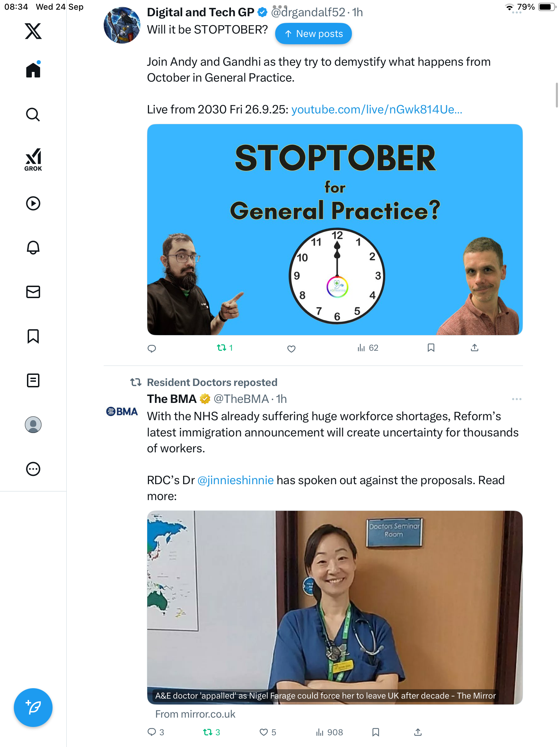Open Bookmarks from the sidebar

tap(33, 336)
